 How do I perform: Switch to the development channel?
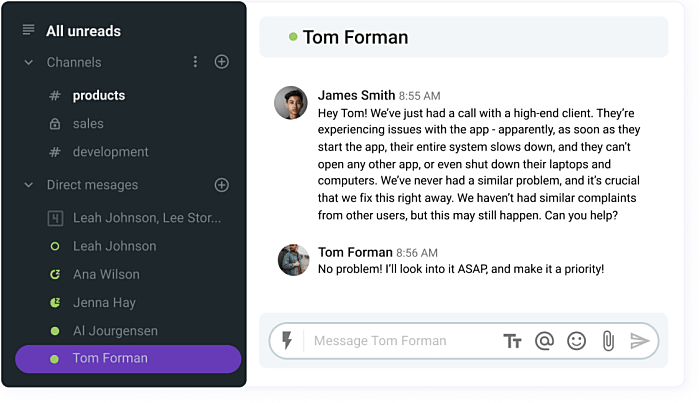110,152
